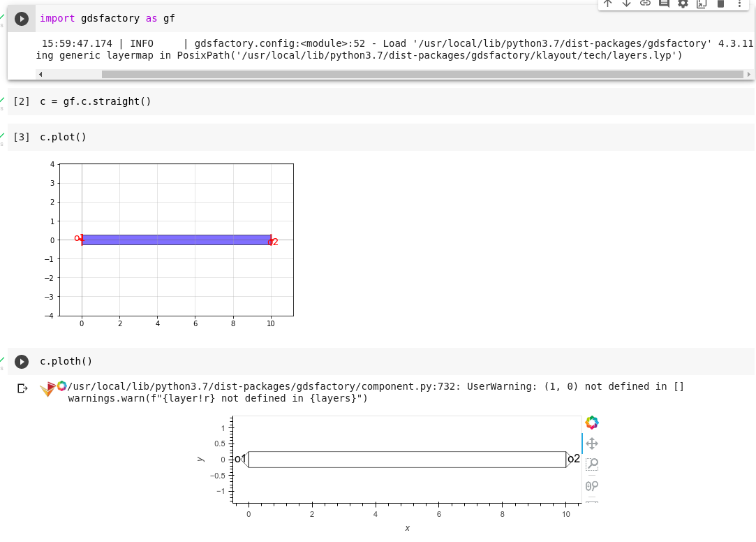The height and width of the screenshot is (542, 756).
Task: Click the HoloViews logo on the plot toolbar
Action: point(591,423)
